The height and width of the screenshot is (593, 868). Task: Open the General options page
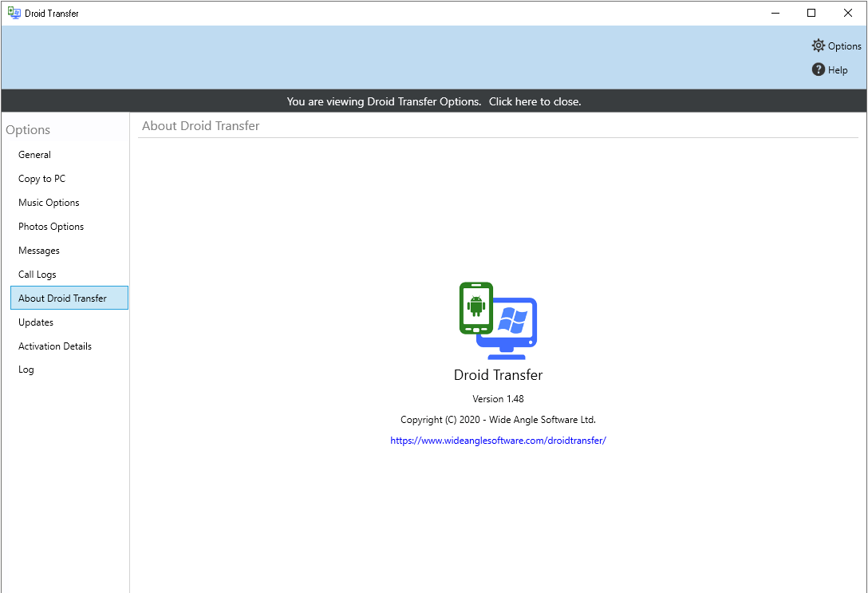coord(69,155)
